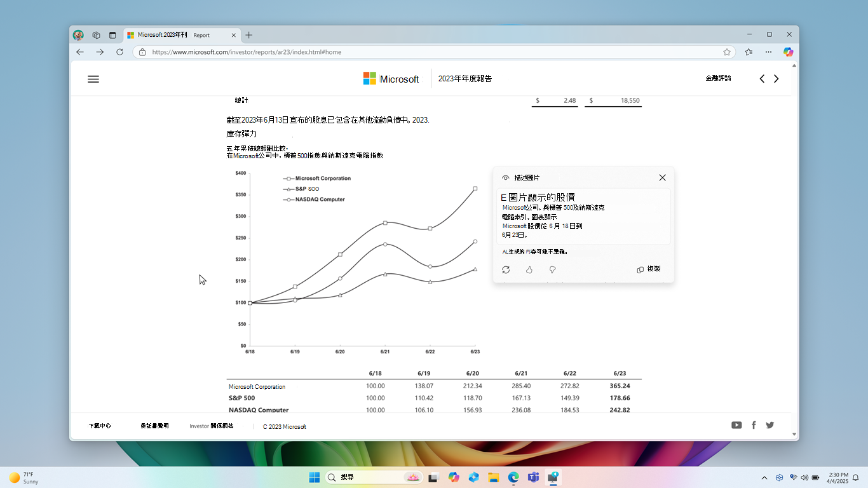Show hidden system tray icons

click(x=764, y=477)
